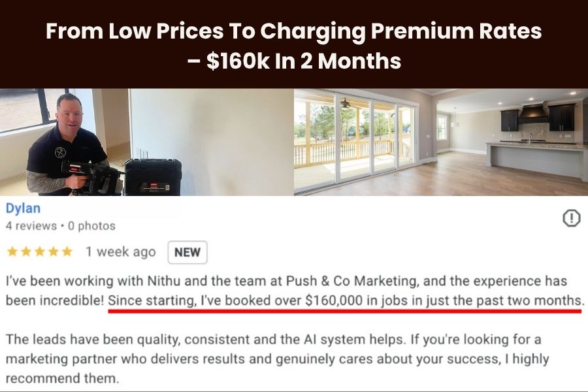Click the NEW badge
This screenshot has height=392, width=588.
click(x=187, y=252)
